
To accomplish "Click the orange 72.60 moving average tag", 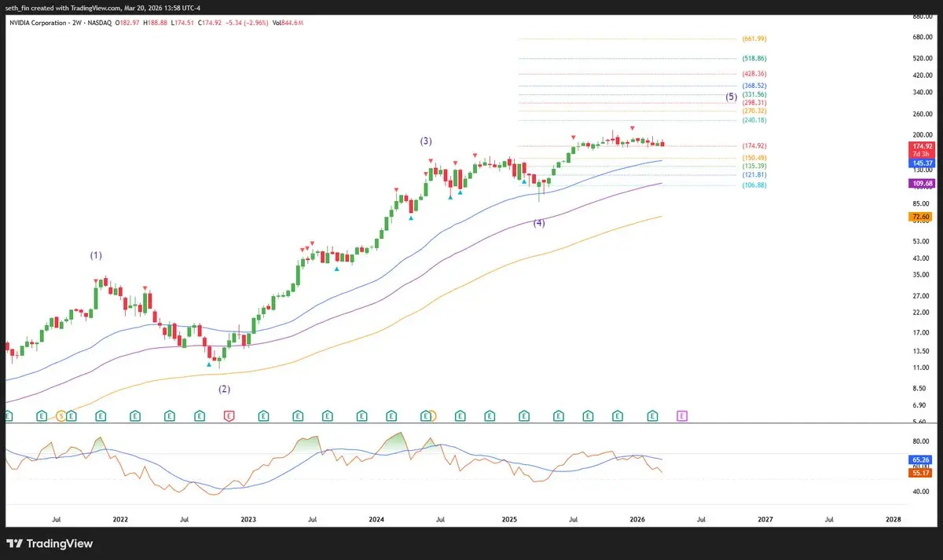I will point(922,216).
